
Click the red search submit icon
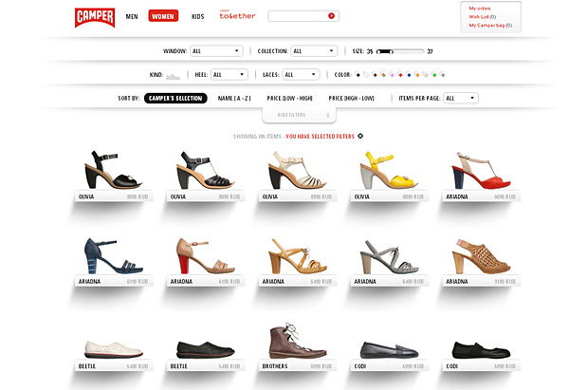[x=331, y=16]
